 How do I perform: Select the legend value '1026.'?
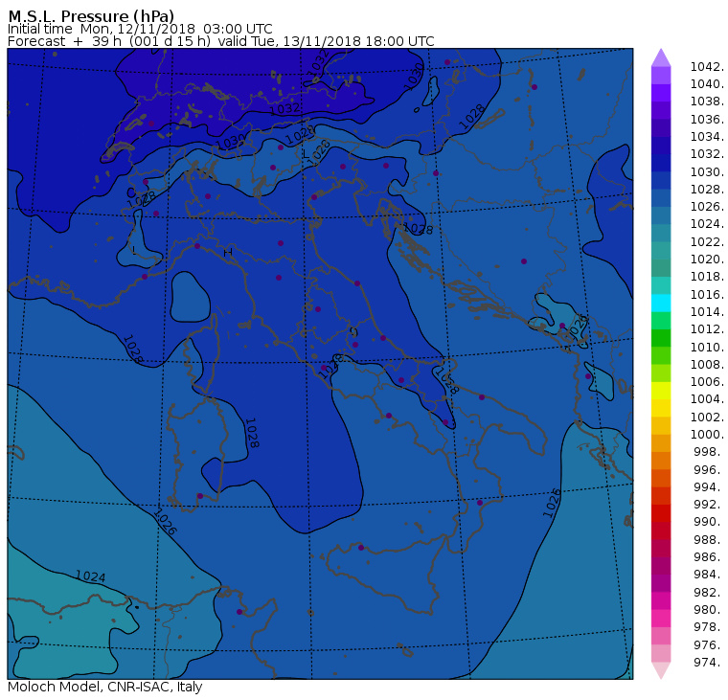click(707, 207)
